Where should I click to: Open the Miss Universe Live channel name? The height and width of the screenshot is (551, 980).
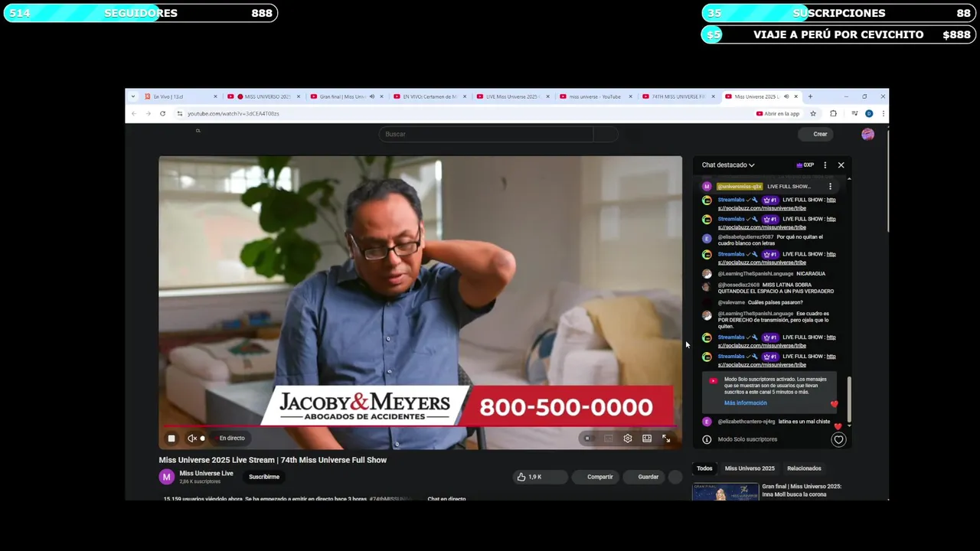click(206, 474)
